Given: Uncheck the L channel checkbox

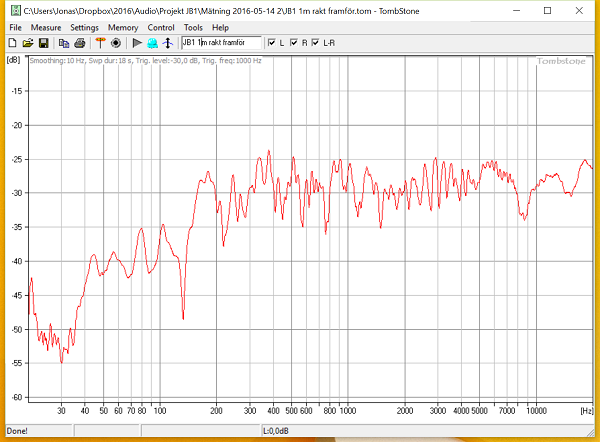Looking at the screenshot, I should pos(272,42).
